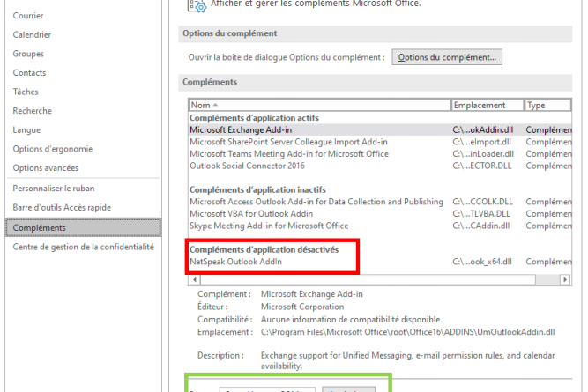The image size is (588, 392).
Task: Open the Courrier options category
Action: click(28, 16)
